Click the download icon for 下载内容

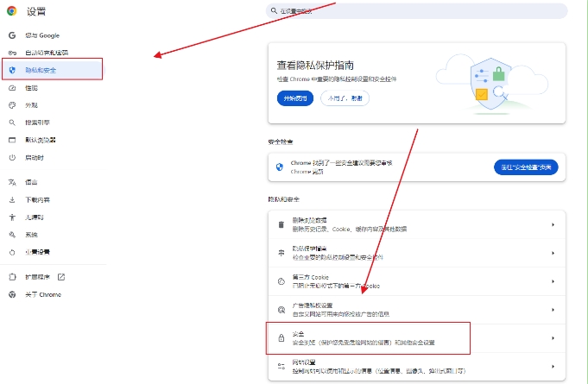click(12, 200)
